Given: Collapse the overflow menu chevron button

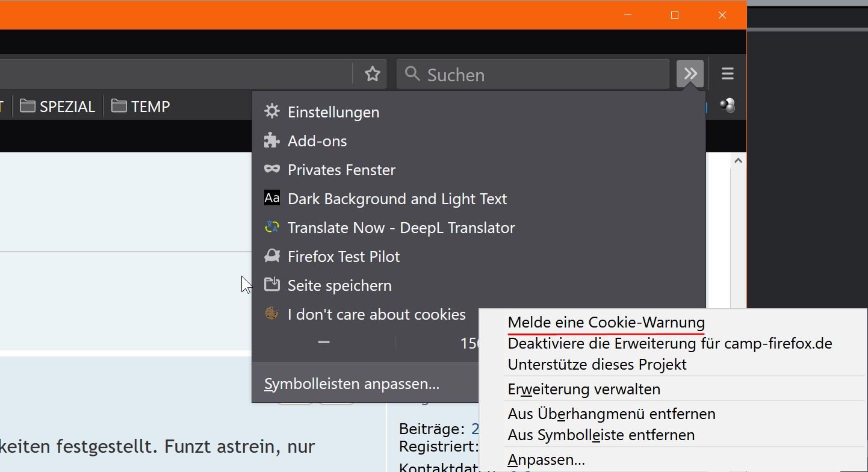Looking at the screenshot, I should coord(690,74).
